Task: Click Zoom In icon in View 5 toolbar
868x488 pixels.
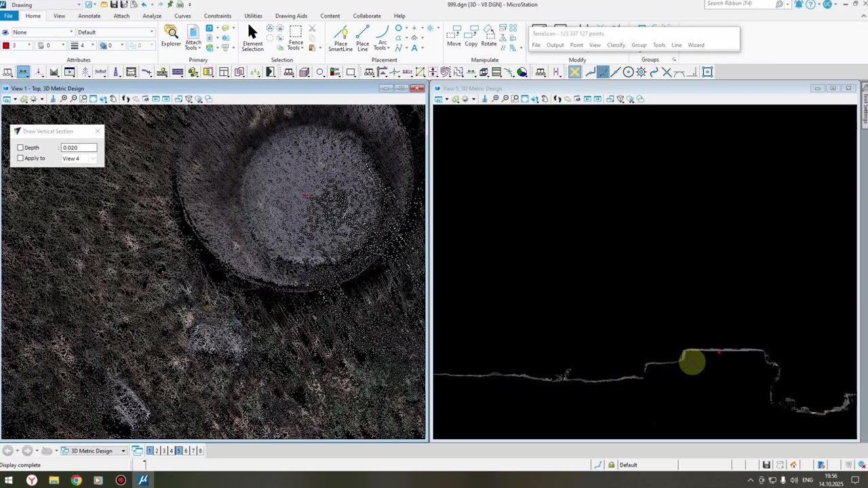Action: [x=496, y=99]
